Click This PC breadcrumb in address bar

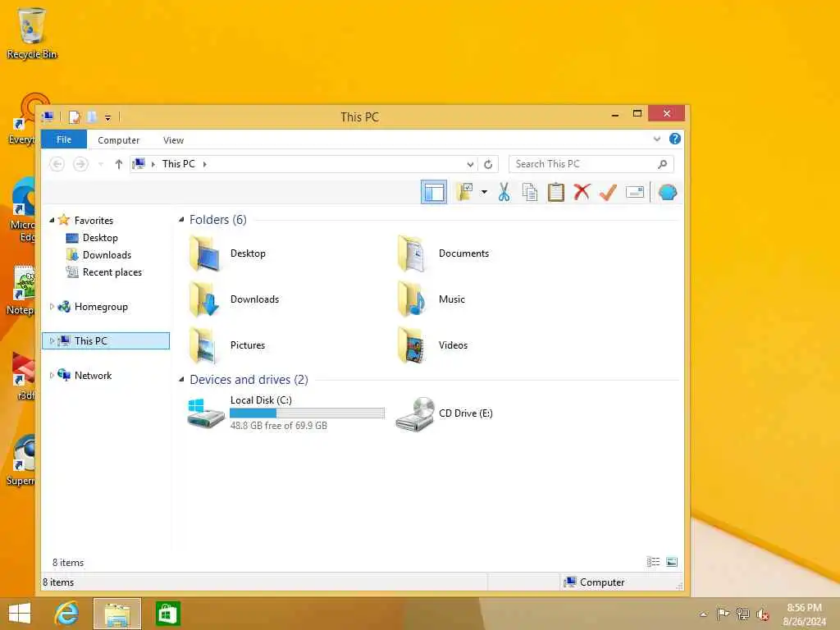tap(178, 164)
